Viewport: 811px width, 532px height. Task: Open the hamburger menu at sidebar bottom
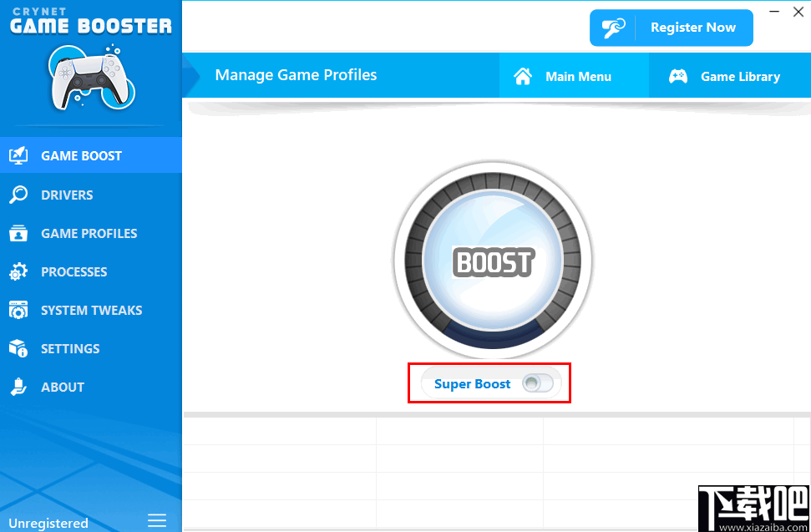coord(157,519)
